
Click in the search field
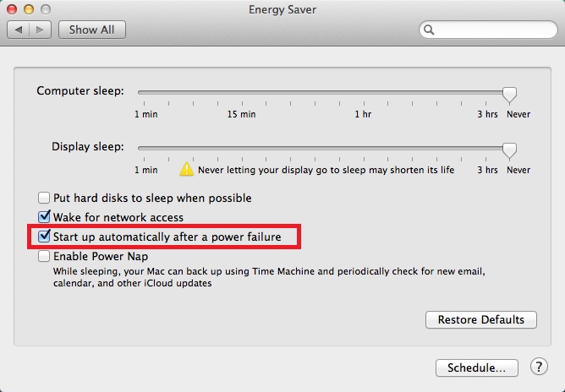(x=488, y=30)
